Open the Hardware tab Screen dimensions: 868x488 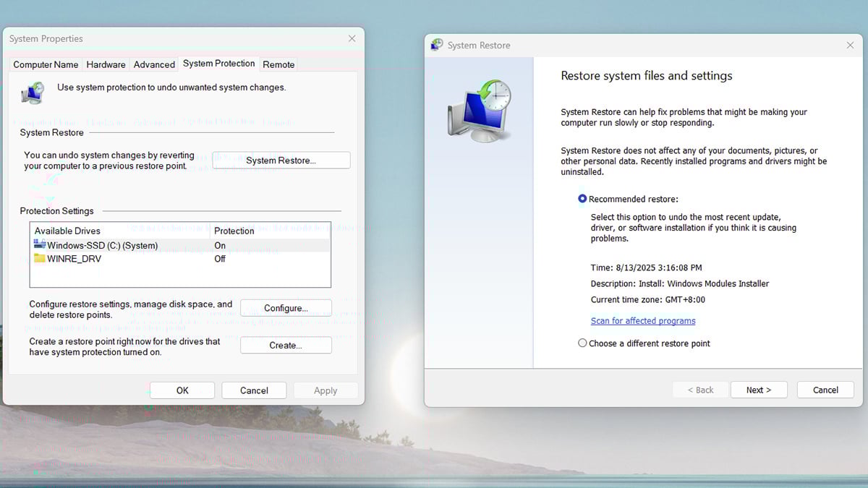[x=106, y=64]
